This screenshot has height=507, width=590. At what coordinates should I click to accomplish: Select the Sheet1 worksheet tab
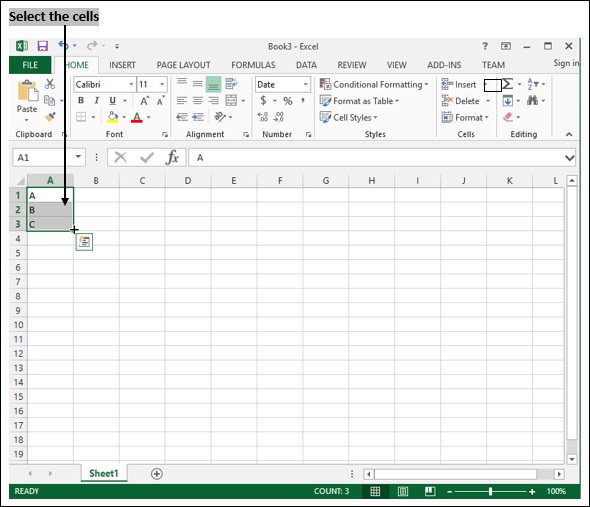pyautogui.click(x=103, y=473)
